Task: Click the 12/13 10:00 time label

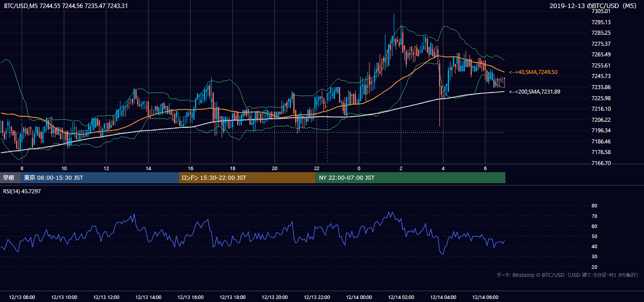Action: point(64,297)
